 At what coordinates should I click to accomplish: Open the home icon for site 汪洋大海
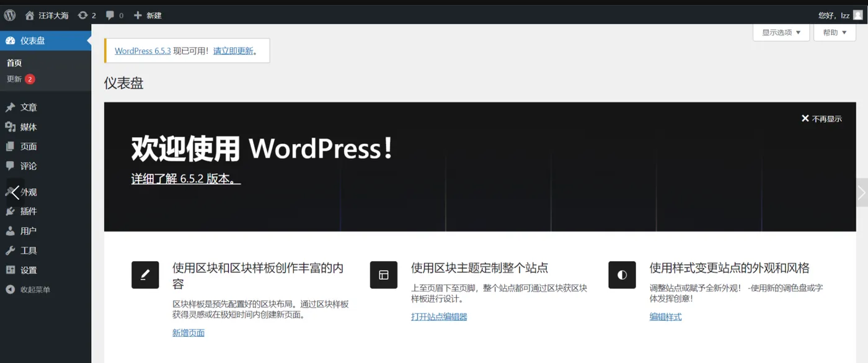30,15
